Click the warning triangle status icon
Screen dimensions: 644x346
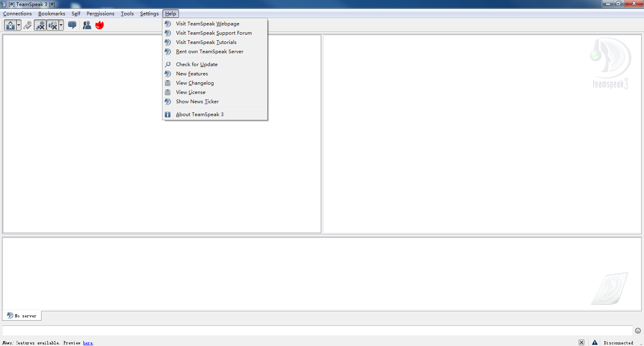point(594,342)
